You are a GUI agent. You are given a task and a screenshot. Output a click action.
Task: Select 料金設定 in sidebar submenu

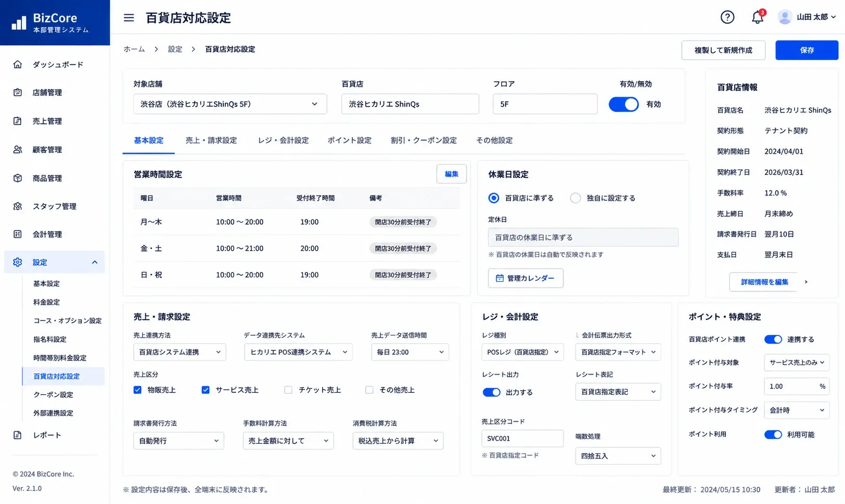click(x=47, y=302)
